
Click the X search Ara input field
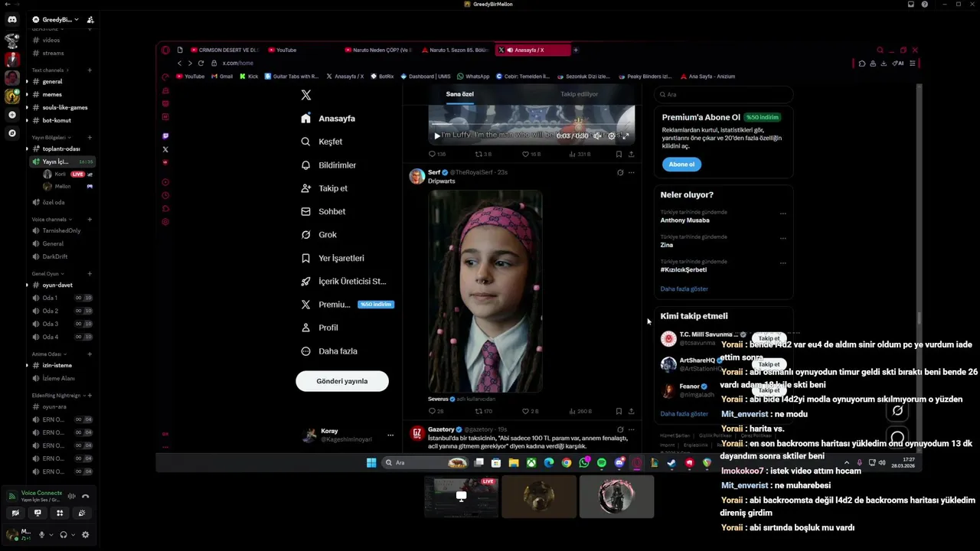[x=724, y=94]
